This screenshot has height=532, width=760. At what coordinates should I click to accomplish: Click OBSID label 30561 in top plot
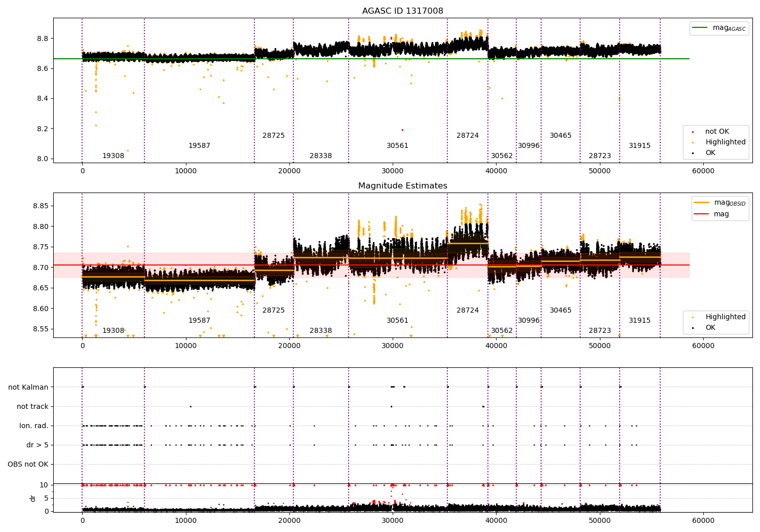(397, 146)
